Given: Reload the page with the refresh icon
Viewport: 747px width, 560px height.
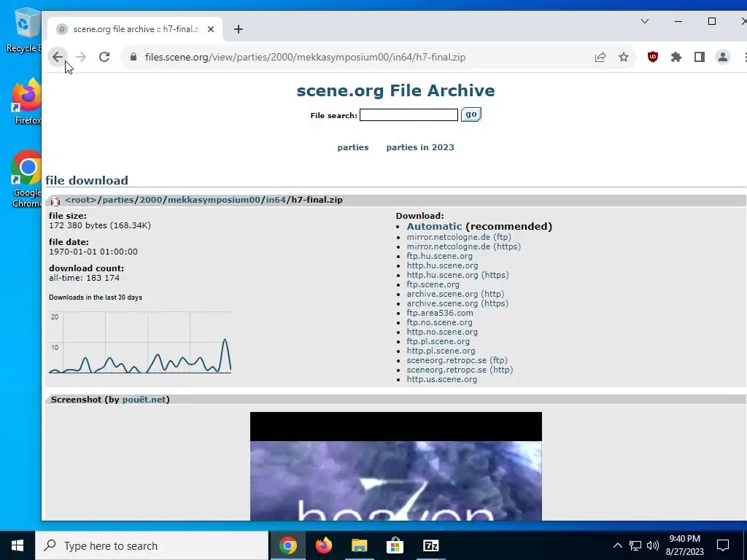Looking at the screenshot, I should (104, 57).
